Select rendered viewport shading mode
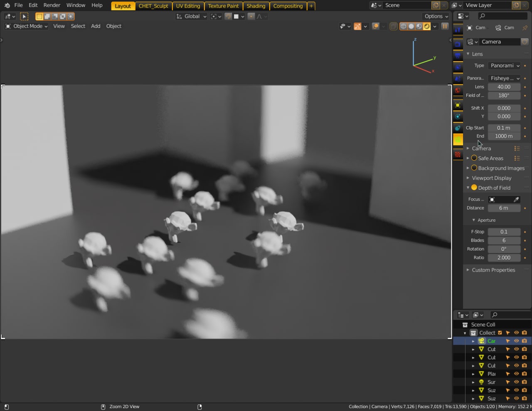Image resolution: width=532 pixels, height=411 pixels. tap(427, 26)
